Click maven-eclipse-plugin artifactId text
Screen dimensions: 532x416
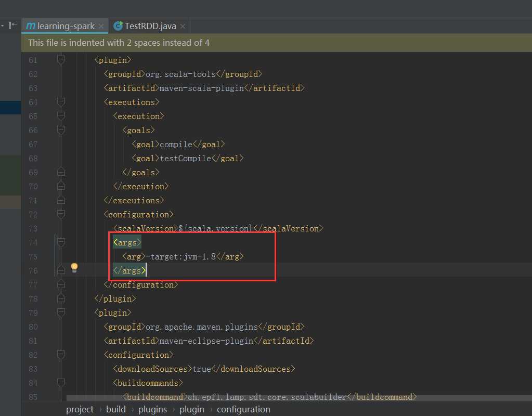click(206, 341)
